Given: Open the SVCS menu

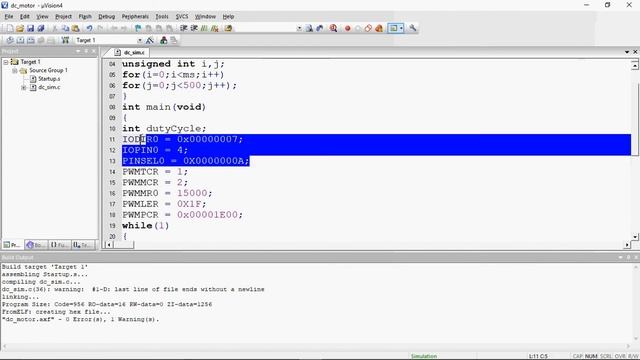Looking at the screenshot, I should 182,16.
